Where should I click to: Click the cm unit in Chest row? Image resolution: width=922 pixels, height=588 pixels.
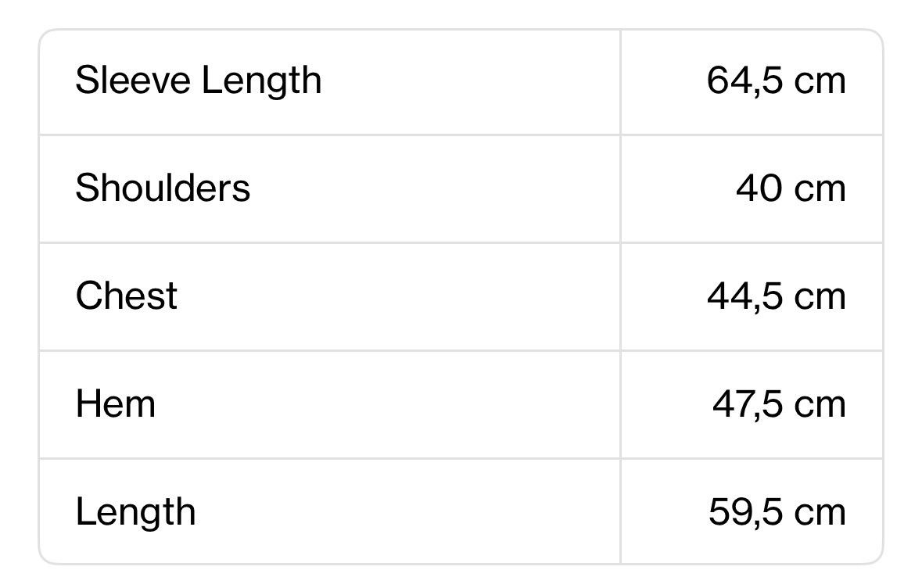820,298
